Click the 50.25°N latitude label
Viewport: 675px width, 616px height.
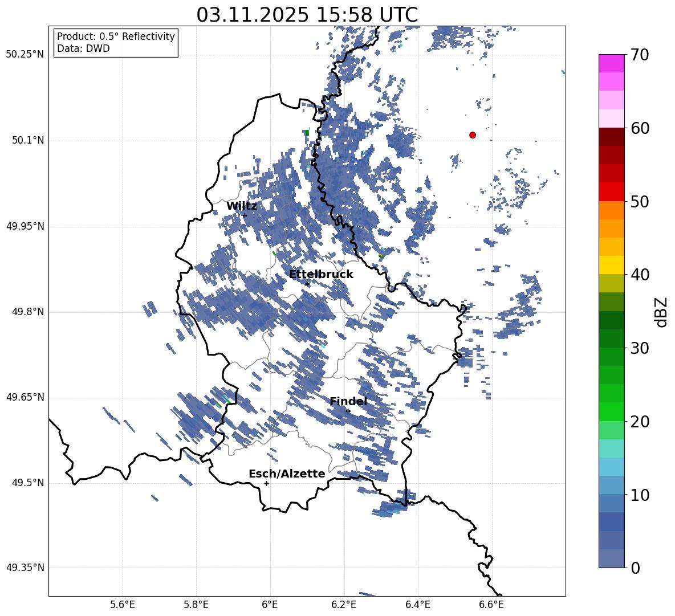click(25, 55)
